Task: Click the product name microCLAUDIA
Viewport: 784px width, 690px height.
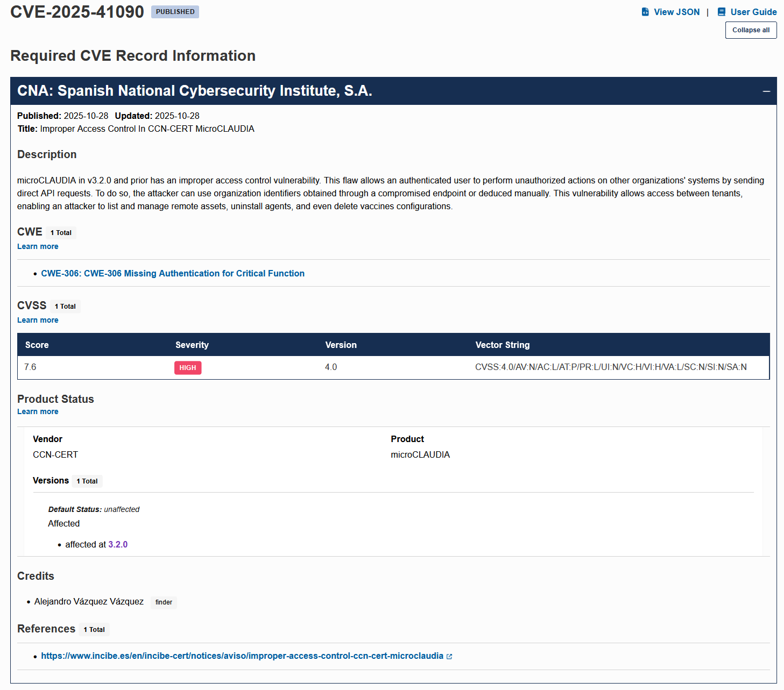Action: [x=420, y=455]
